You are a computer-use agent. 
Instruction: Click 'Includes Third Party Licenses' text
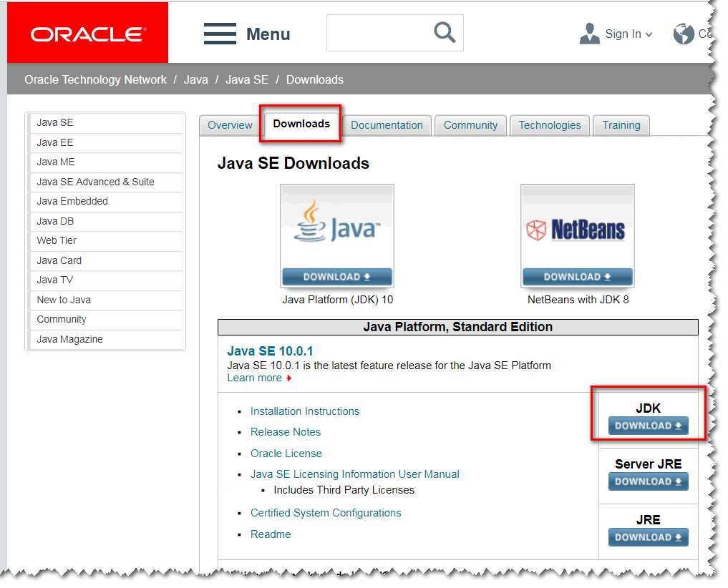pyautogui.click(x=344, y=491)
